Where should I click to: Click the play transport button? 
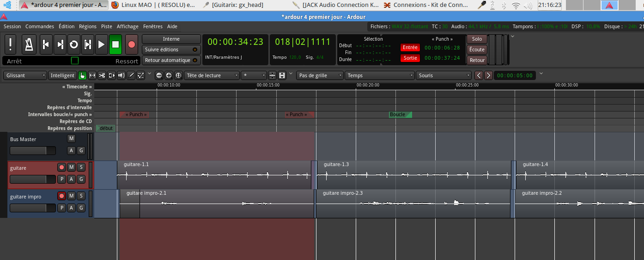101,44
